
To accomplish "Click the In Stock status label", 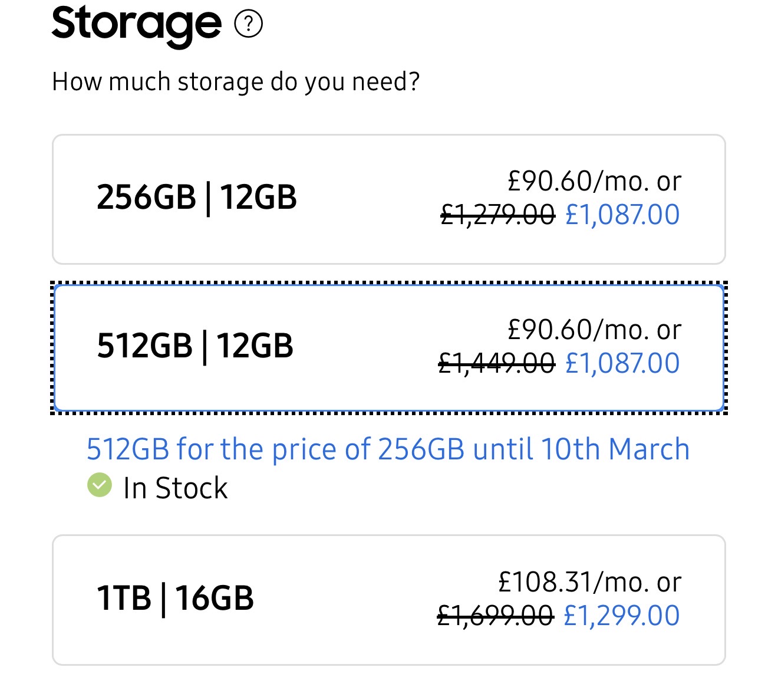I will point(175,488).
